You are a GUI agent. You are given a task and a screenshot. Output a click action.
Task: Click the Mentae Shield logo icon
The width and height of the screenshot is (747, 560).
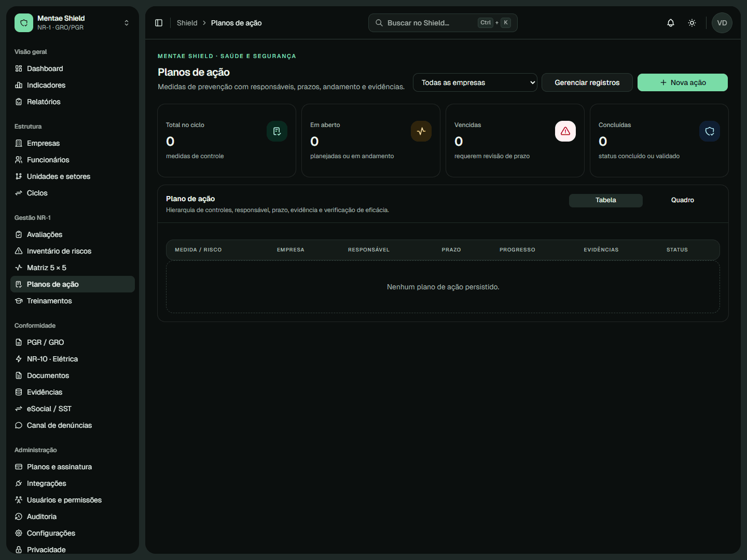pos(24,23)
